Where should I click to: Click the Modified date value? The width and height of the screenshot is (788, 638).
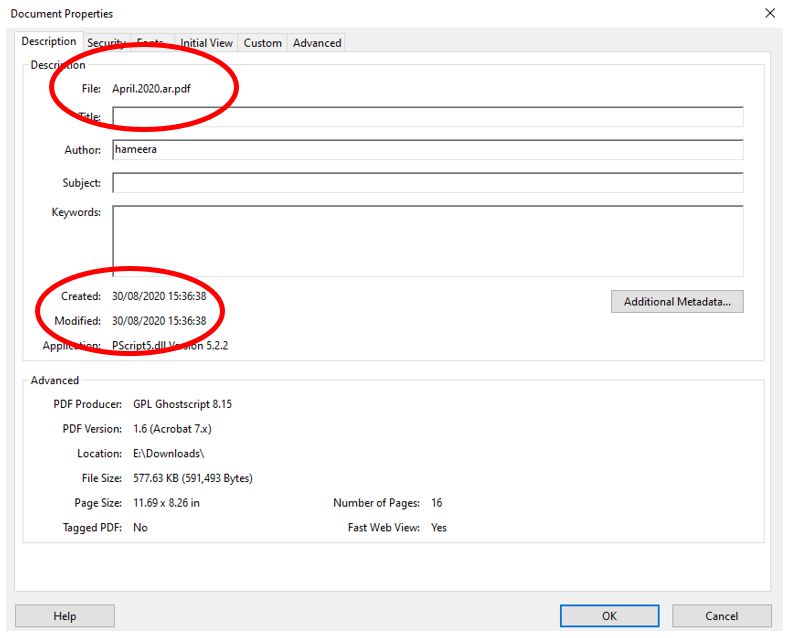pos(159,321)
